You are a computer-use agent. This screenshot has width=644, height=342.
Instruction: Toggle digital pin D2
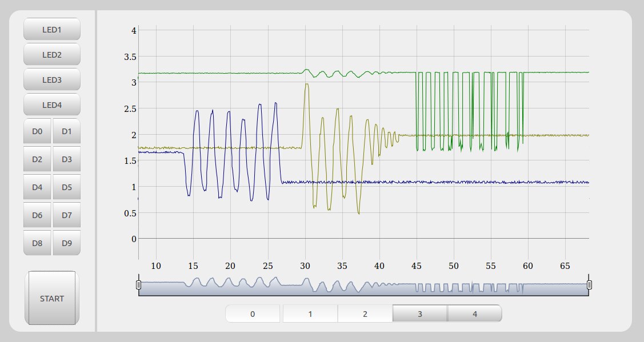click(37, 159)
